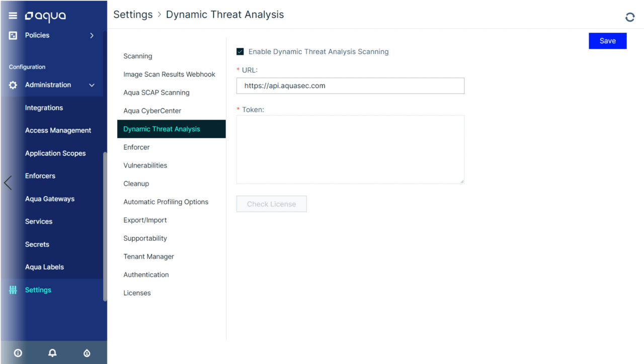Select the Dynamic Threat Analysis tab

[171, 129]
